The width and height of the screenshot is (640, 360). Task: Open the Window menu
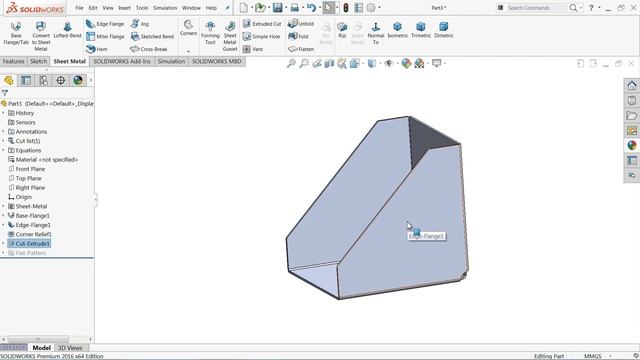pos(191,8)
